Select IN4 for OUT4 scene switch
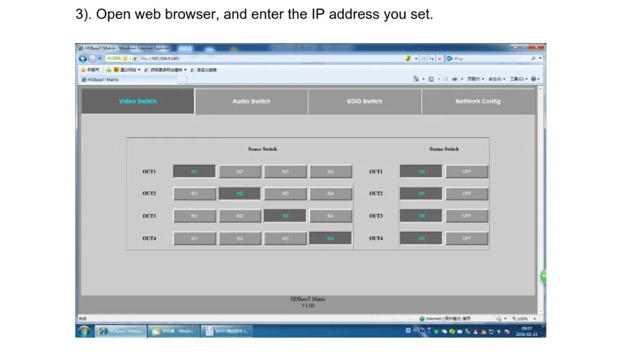This screenshot has width=644, height=357. tap(330, 239)
